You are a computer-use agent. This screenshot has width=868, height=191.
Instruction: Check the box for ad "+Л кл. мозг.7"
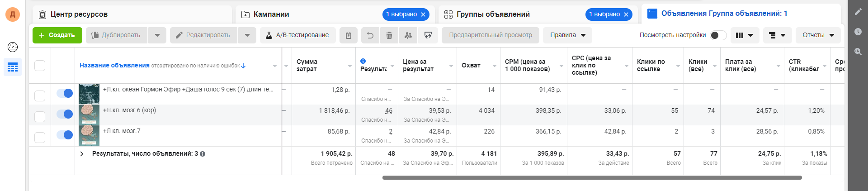click(40, 137)
